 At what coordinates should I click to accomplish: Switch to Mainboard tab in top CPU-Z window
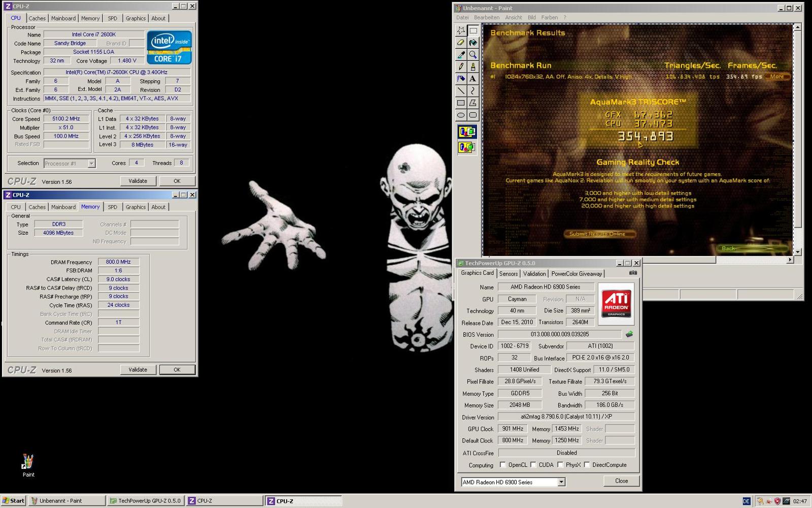(63, 18)
